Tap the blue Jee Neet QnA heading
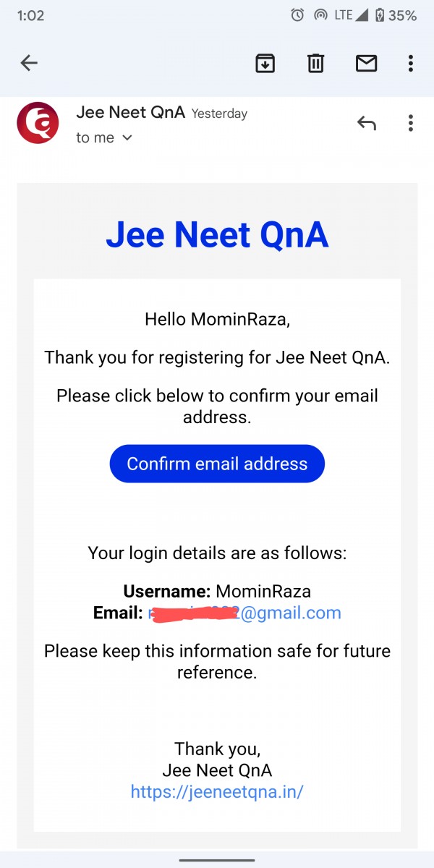434x868 pixels. click(x=217, y=234)
